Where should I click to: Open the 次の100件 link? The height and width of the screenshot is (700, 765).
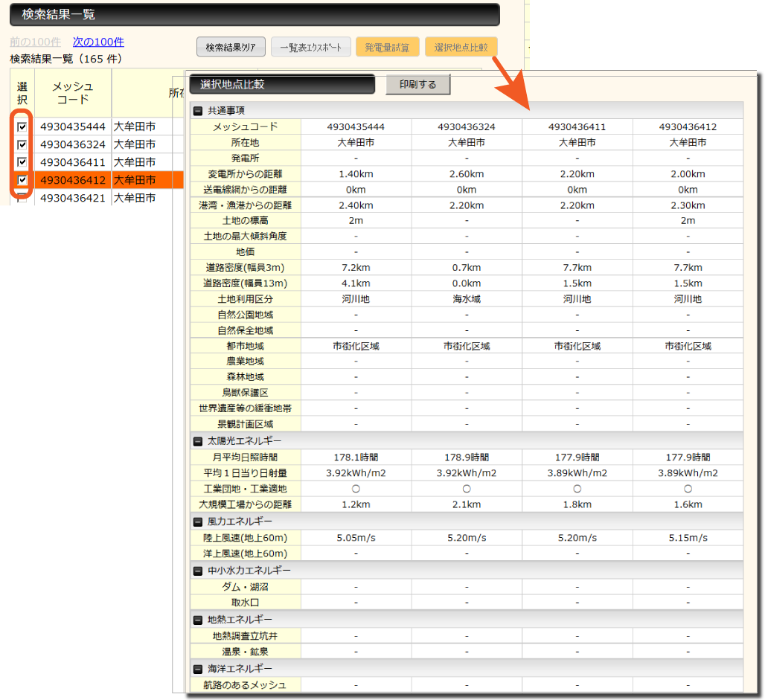pyautogui.click(x=98, y=42)
